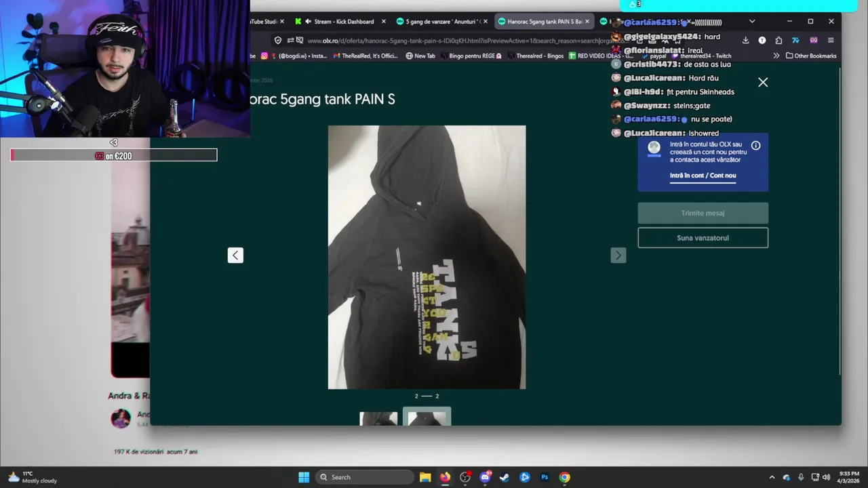868x488 pixels.
Task: Open the Firefox hamburger application menu
Action: click(x=831, y=41)
